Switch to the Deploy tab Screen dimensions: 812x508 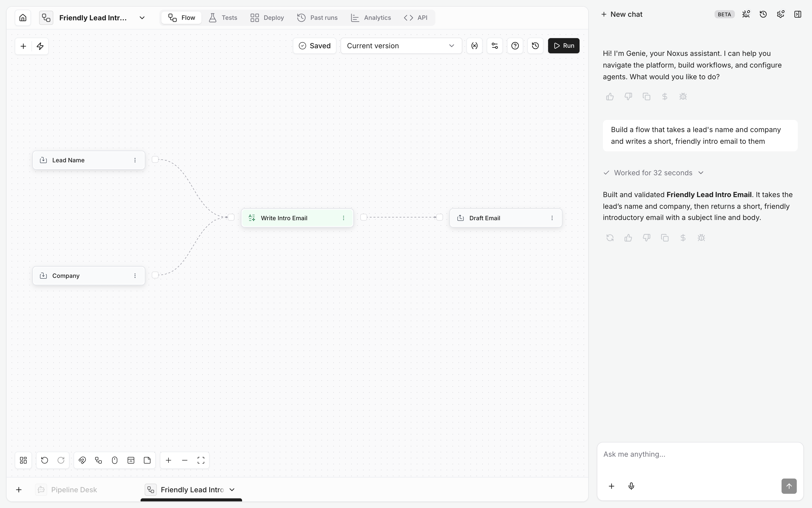click(x=267, y=18)
